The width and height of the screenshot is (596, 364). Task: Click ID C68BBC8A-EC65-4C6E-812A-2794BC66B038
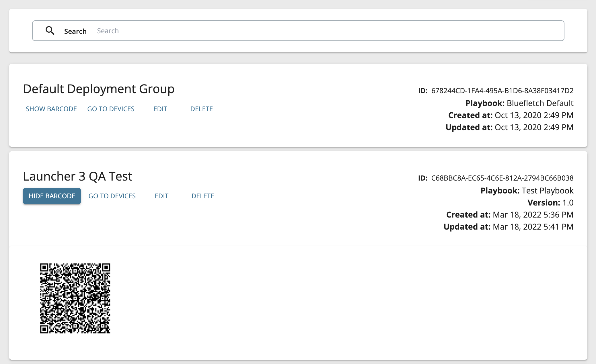496,178
